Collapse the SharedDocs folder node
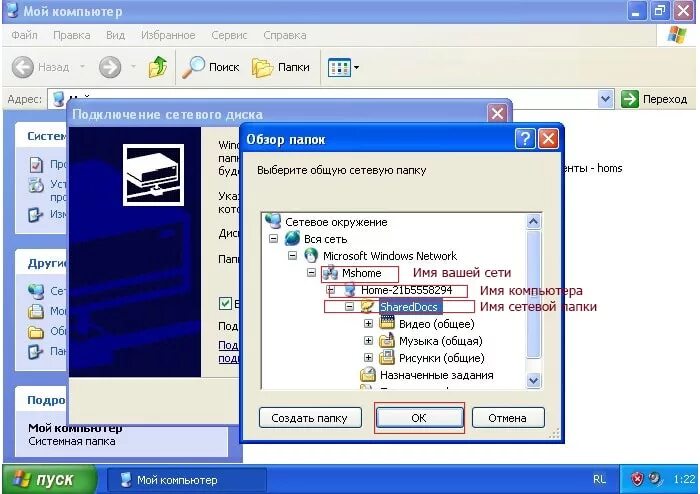Screen dimensions: 700x494 (x=350, y=307)
